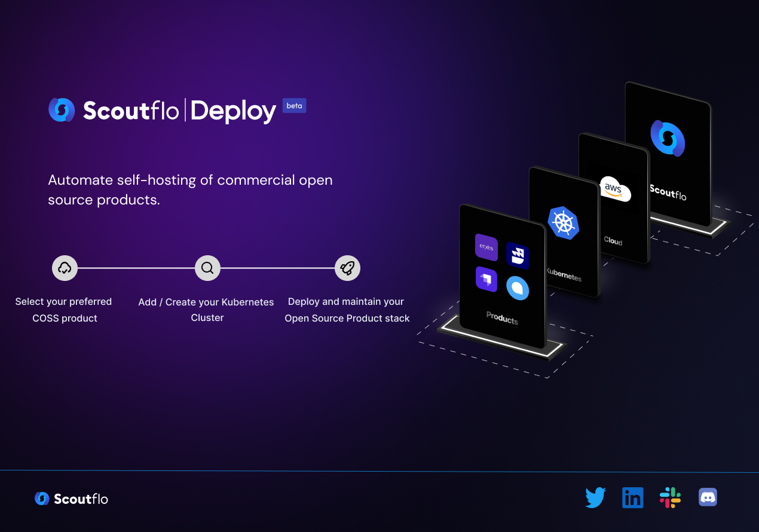Click the dark blue ship product icon
This screenshot has height=532, width=759.
pyautogui.click(x=518, y=256)
